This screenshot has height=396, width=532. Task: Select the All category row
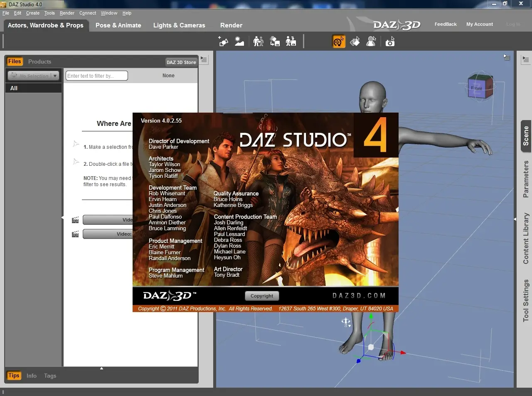tap(33, 88)
